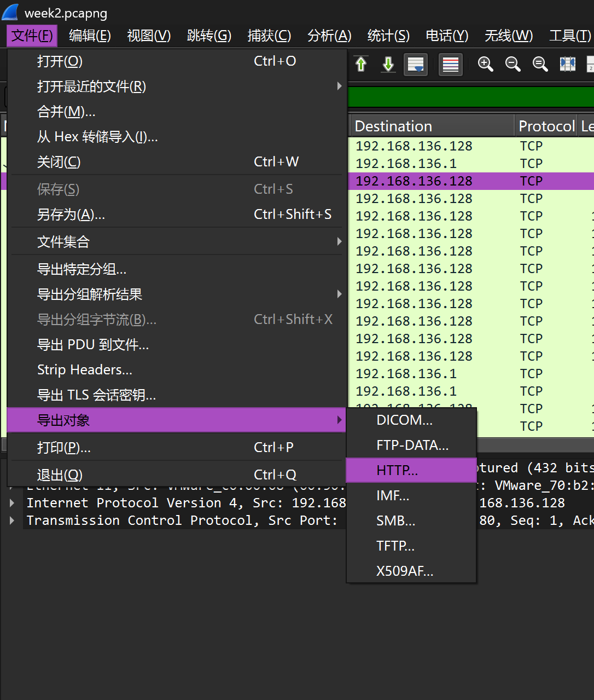Sort by Protocol column header
The image size is (594, 700).
click(x=546, y=126)
